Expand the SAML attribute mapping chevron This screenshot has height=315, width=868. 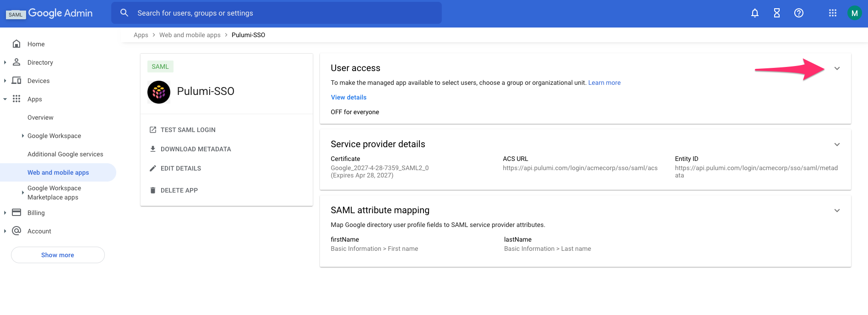click(x=837, y=210)
